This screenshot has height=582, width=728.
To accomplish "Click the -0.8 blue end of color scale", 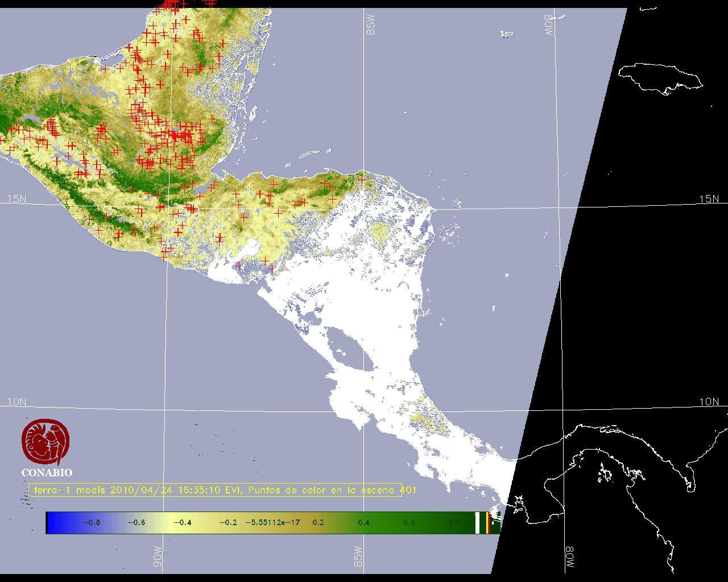I will click(x=91, y=523).
